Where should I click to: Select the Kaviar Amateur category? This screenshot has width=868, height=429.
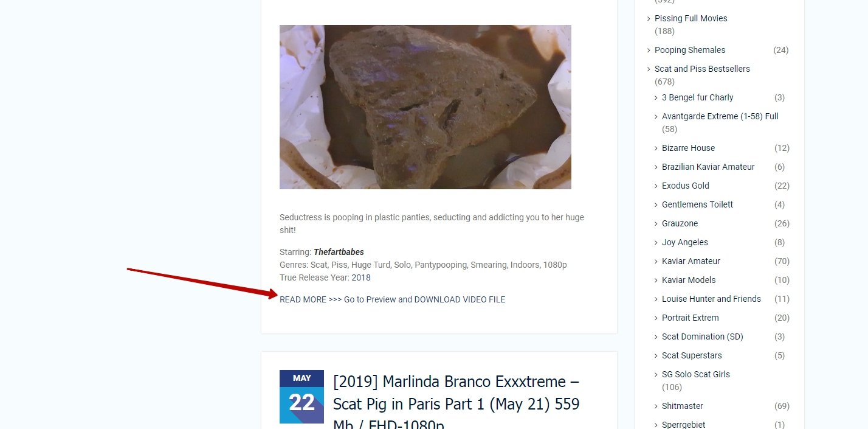pyautogui.click(x=691, y=261)
